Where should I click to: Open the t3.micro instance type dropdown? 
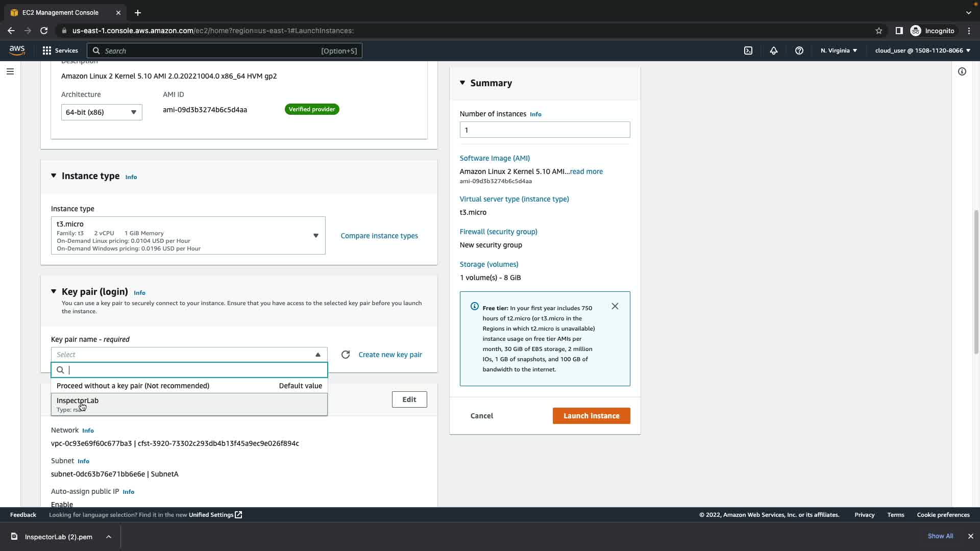click(x=188, y=236)
